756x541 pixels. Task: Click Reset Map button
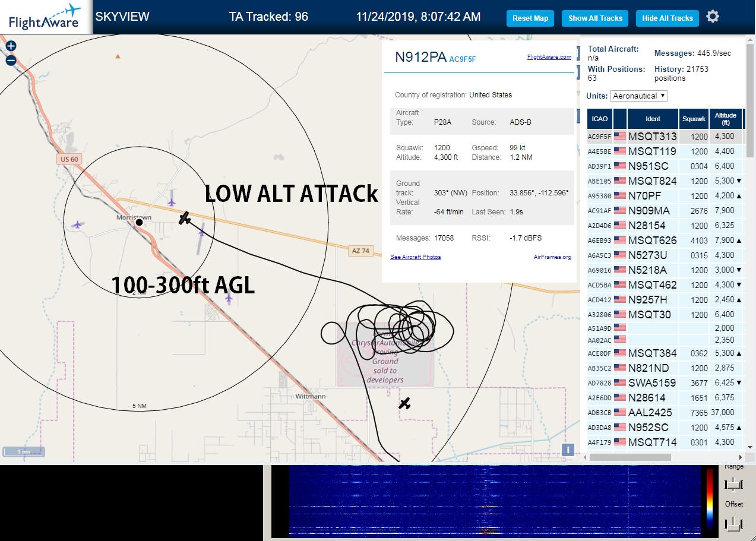point(530,18)
